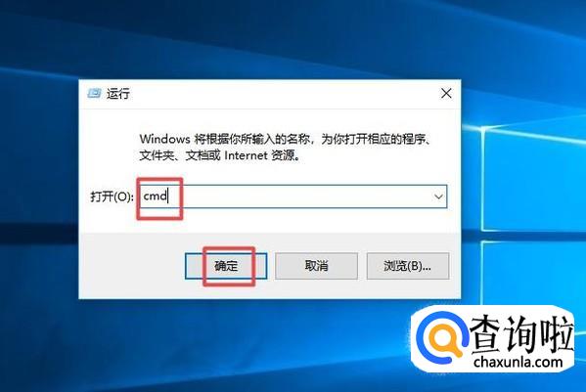This screenshot has height=392, width=586.
Task: Close the 运行 dialog with the X
Action: (x=446, y=93)
